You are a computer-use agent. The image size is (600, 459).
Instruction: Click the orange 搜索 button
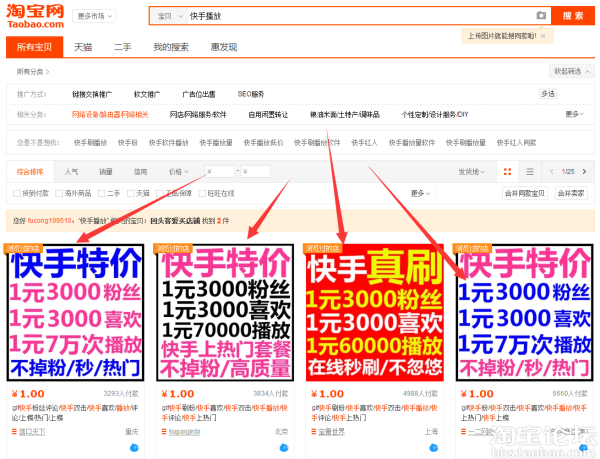573,16
